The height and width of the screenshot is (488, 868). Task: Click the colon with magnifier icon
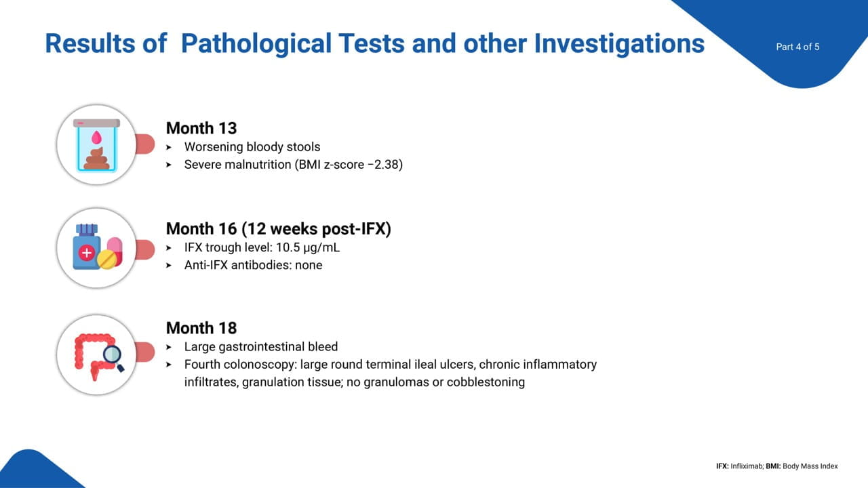(97, 352)
